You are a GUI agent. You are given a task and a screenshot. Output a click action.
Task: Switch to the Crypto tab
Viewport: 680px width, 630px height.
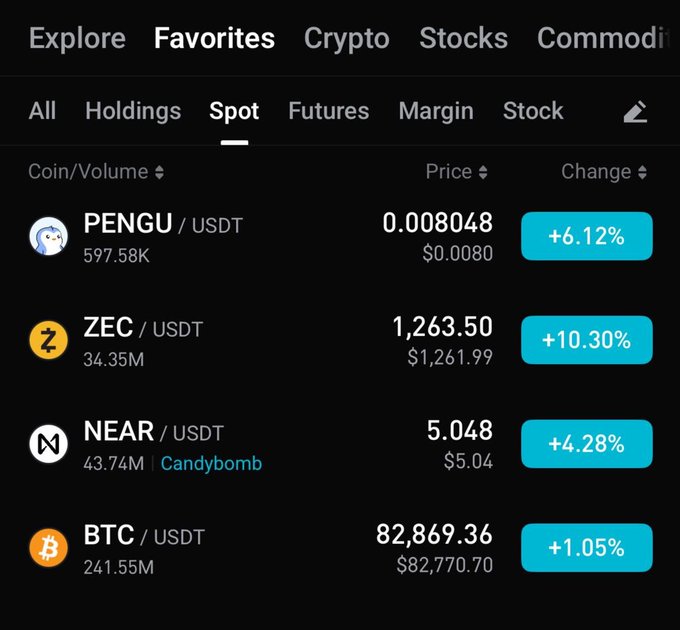click(347, 38)
